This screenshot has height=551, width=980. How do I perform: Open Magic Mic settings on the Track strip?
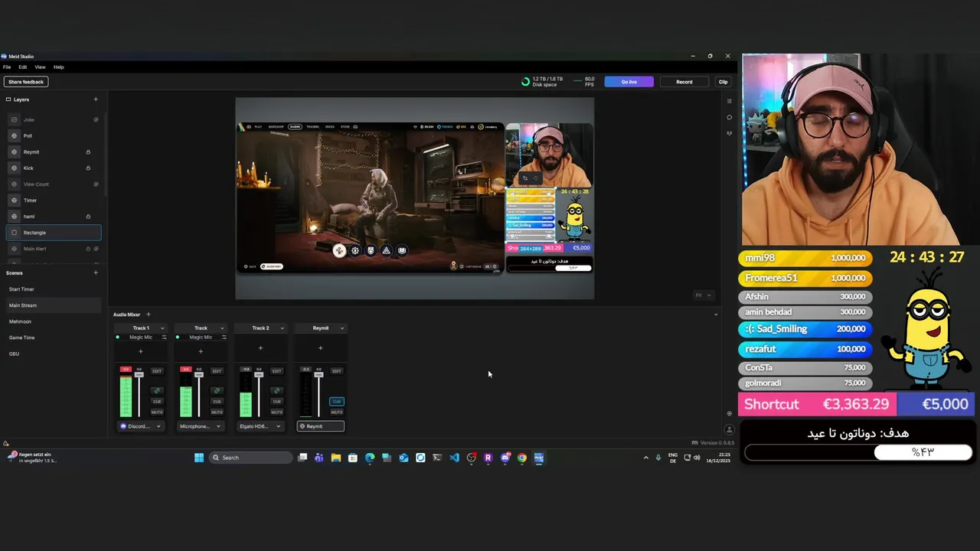point(224,337)
